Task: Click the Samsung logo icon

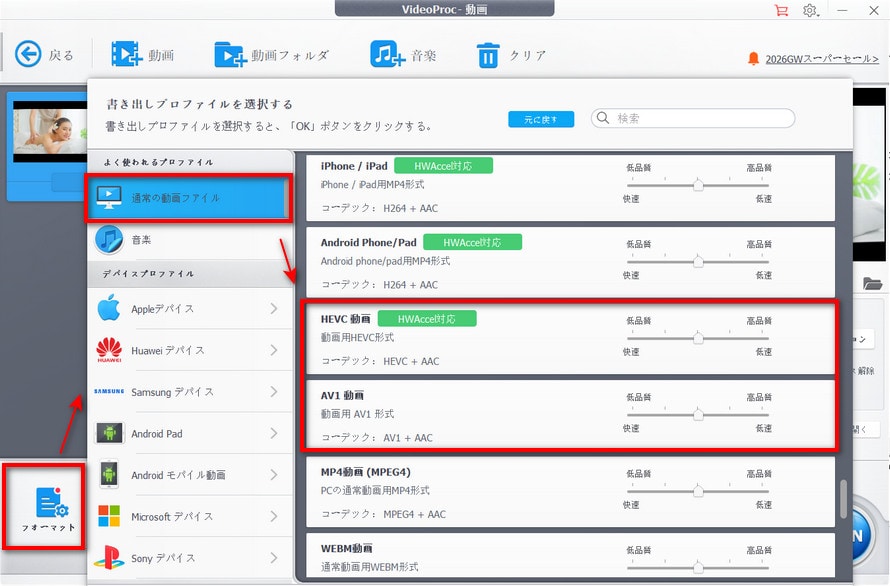Action: (108, 391)
